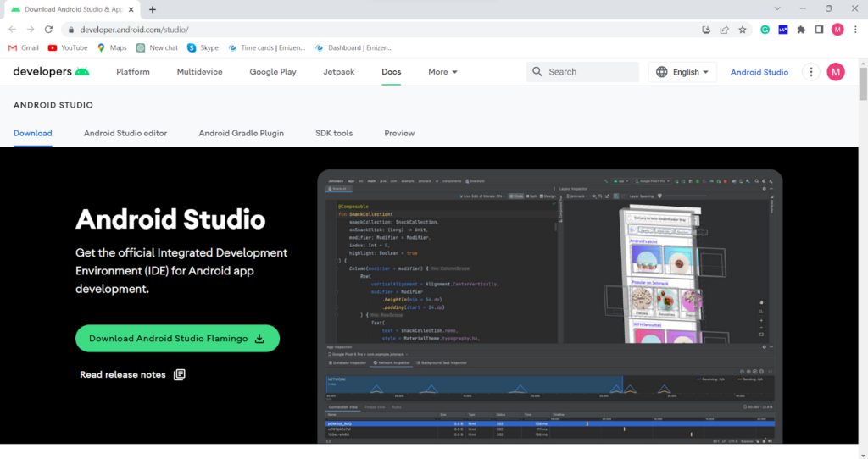Open the user profile avatar on developers bar
The height and width of the screenshot is (459, 868).
[x=836, y=72]
